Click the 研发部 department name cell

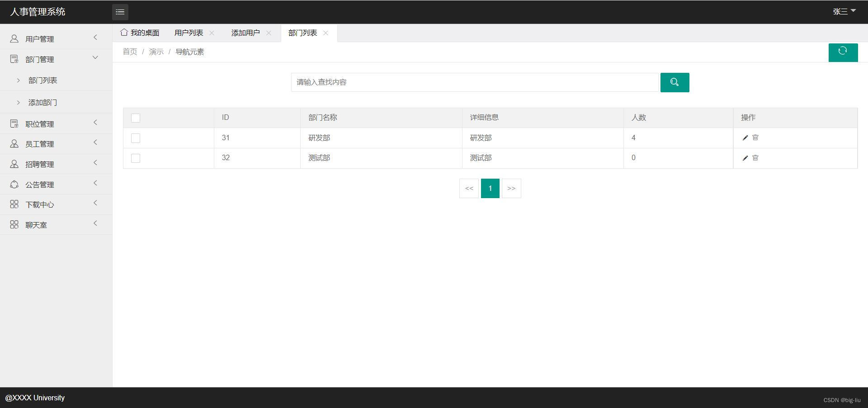point(381,138)
